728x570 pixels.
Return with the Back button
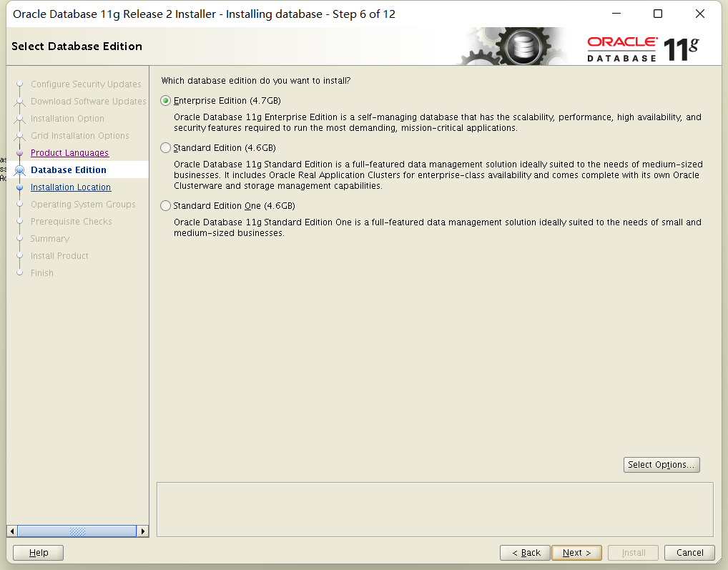525,552
